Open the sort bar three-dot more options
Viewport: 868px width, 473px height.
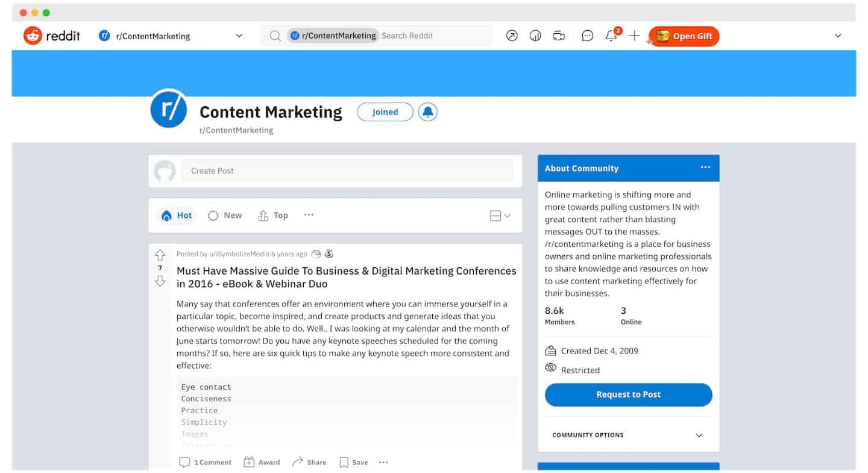309,215
